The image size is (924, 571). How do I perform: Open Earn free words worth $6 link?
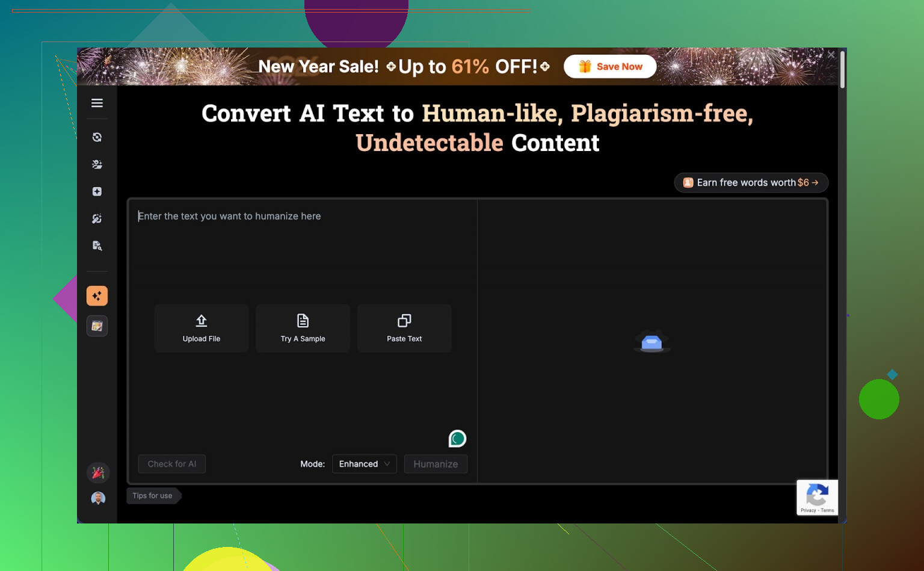[751, 182]
